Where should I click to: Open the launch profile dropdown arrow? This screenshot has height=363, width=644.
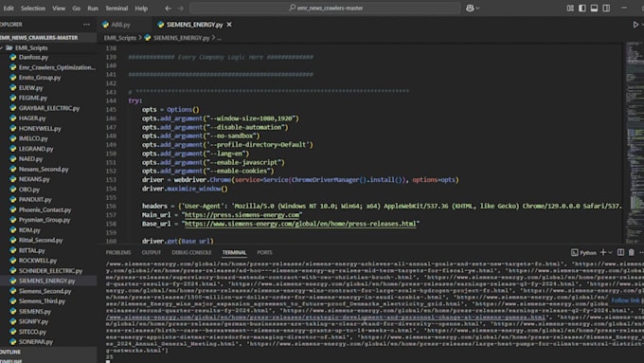tap(610, 252)
